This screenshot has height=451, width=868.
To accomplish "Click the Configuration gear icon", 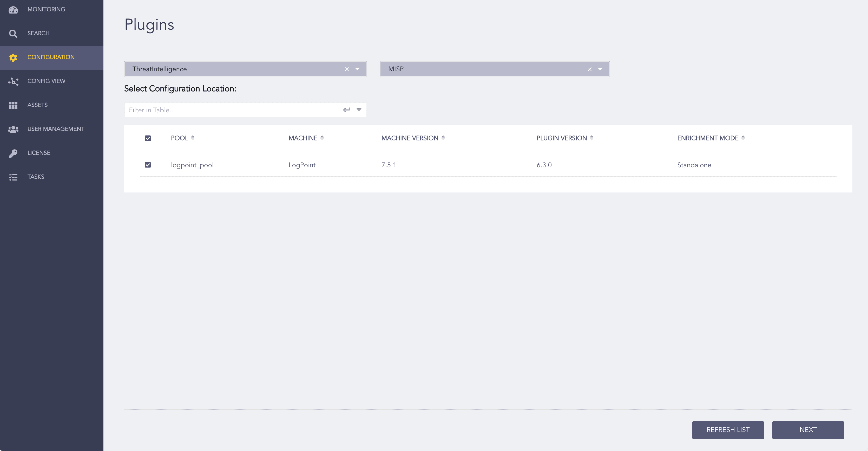I will coord(14,57).
